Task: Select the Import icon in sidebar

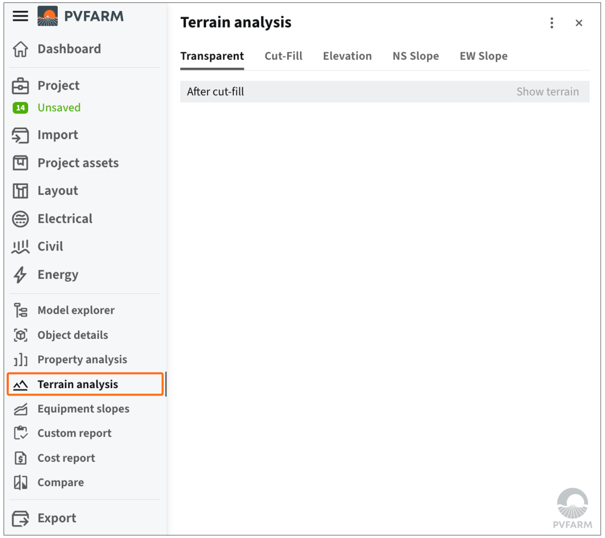Action: [x=20, y=135]
